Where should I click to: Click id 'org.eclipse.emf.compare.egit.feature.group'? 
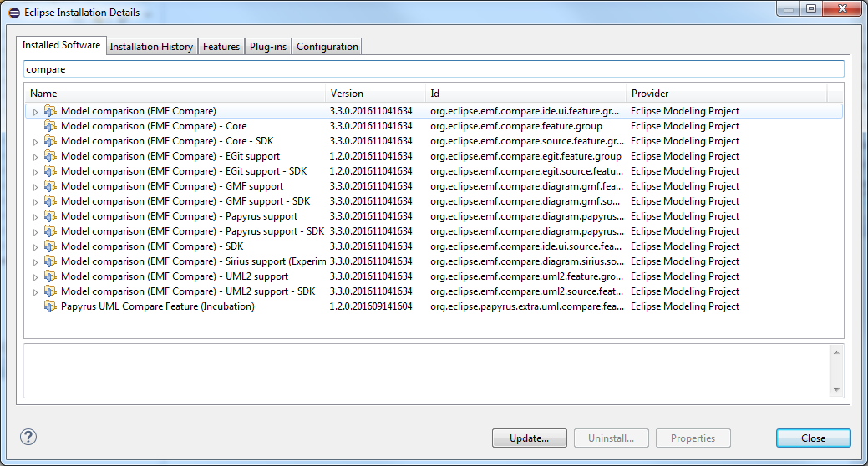pos(525,155)
